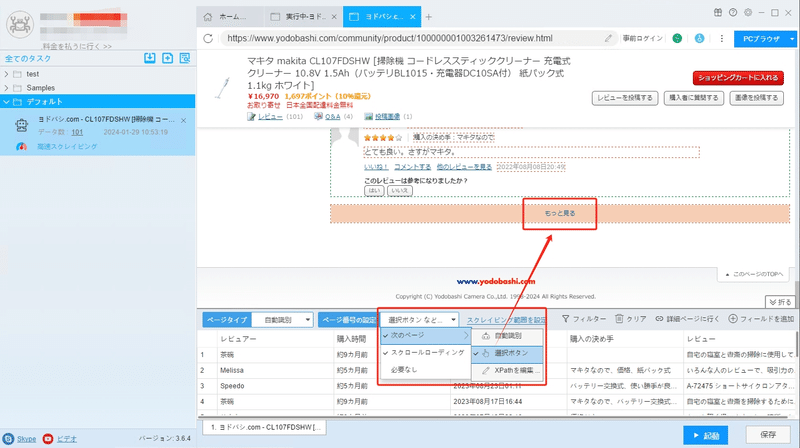Switch to the ホーム tab
Image resolution: width=800 pixels, height=448 pixels.
230,17
